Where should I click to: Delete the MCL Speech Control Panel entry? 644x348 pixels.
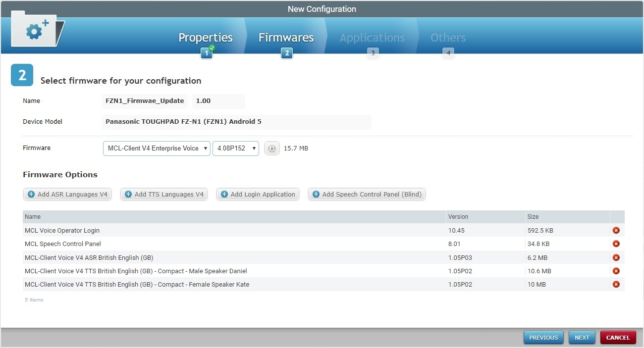coord(615,244)
